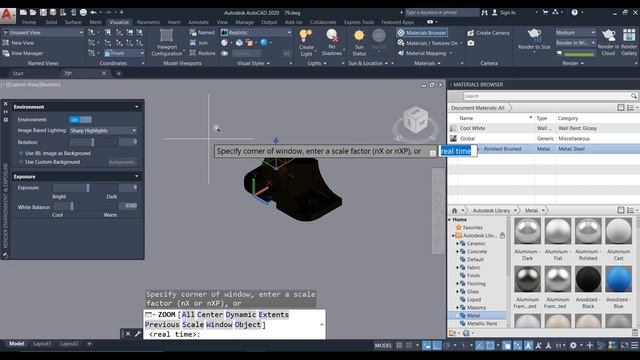Toggle snap mode dotted grid in status bar
640x360 pixels.
coord(409,345)
